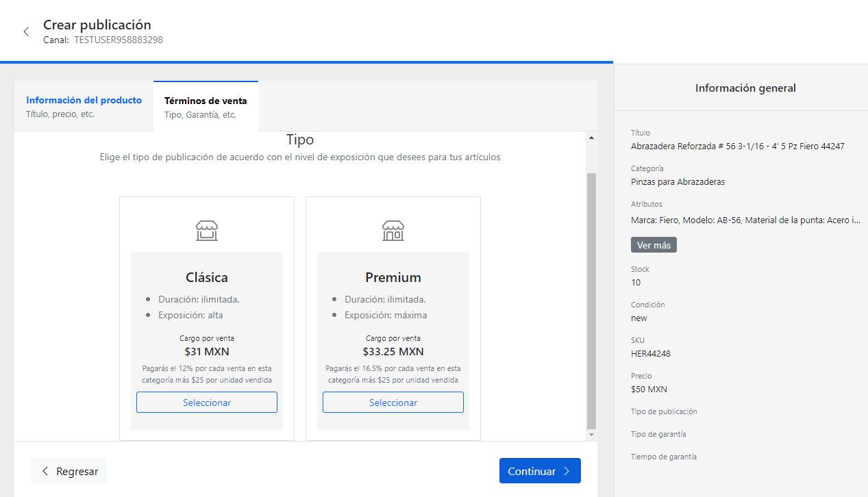
Task: Expand attributes with Ver más
Action: (x=654, y=245)
